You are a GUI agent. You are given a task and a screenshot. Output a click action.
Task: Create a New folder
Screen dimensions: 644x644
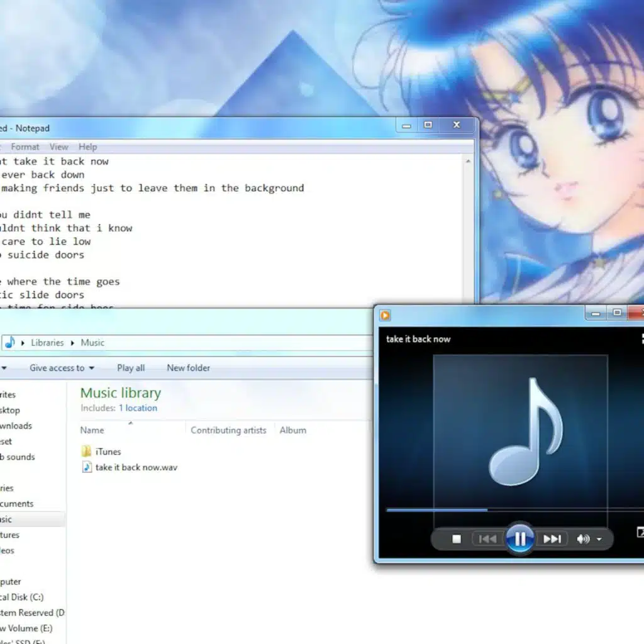[x=188, y=368]
